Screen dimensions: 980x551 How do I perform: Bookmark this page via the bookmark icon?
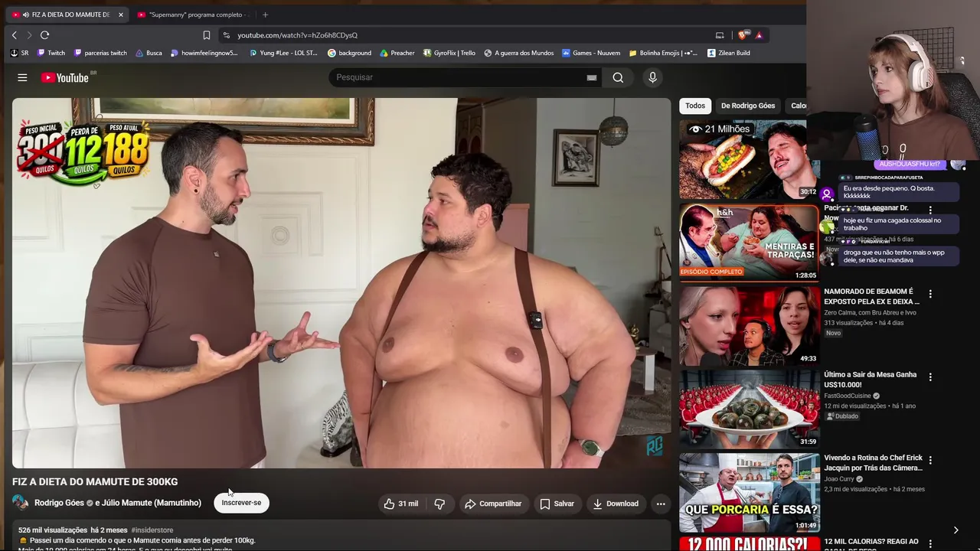(x=207, y=35)
